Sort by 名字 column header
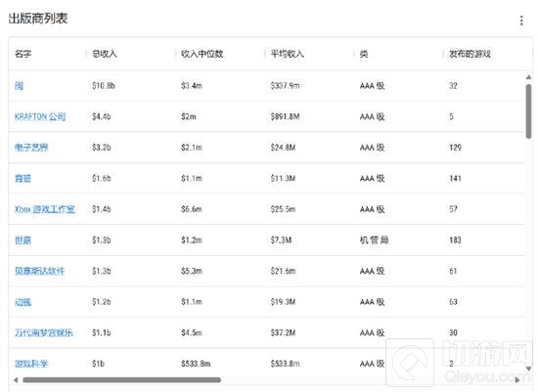Image resolution: width=538 pixels, height=392 pixels. click(23, 54)
